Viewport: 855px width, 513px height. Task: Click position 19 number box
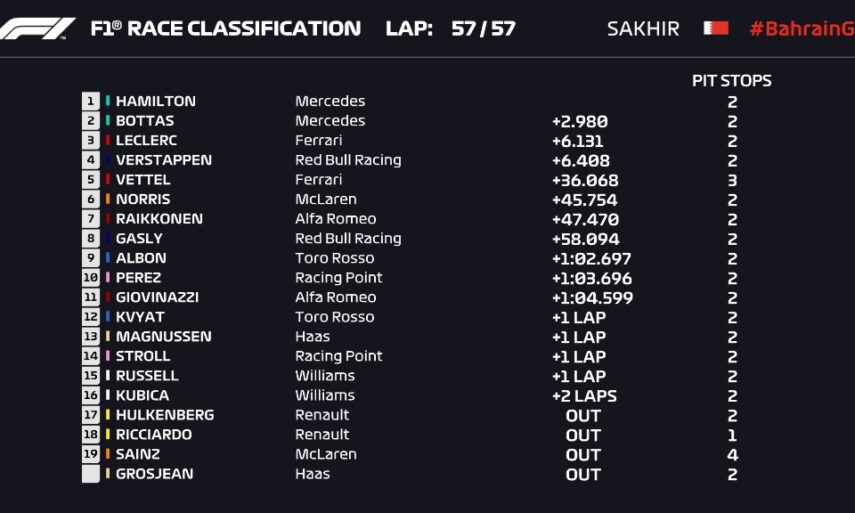91,454
